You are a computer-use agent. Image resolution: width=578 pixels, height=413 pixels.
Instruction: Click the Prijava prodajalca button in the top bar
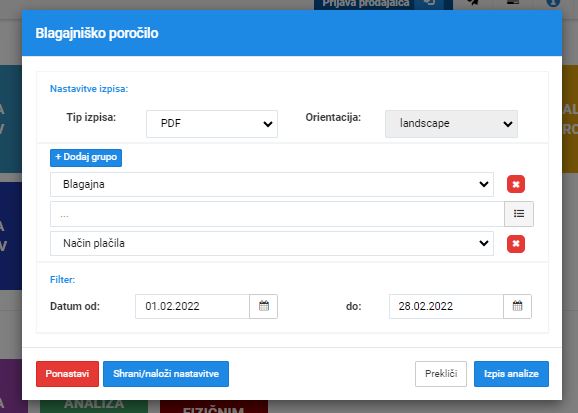pos(366,3)
